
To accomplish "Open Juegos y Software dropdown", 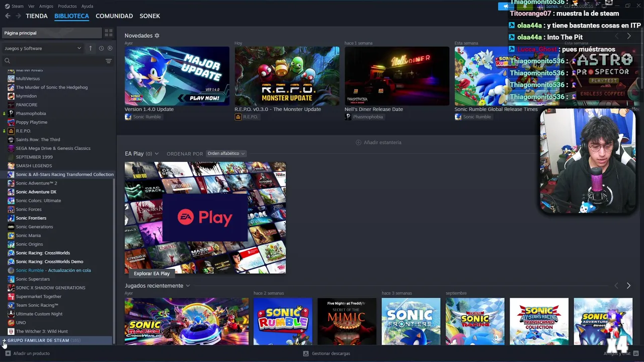I will point(43,48).
